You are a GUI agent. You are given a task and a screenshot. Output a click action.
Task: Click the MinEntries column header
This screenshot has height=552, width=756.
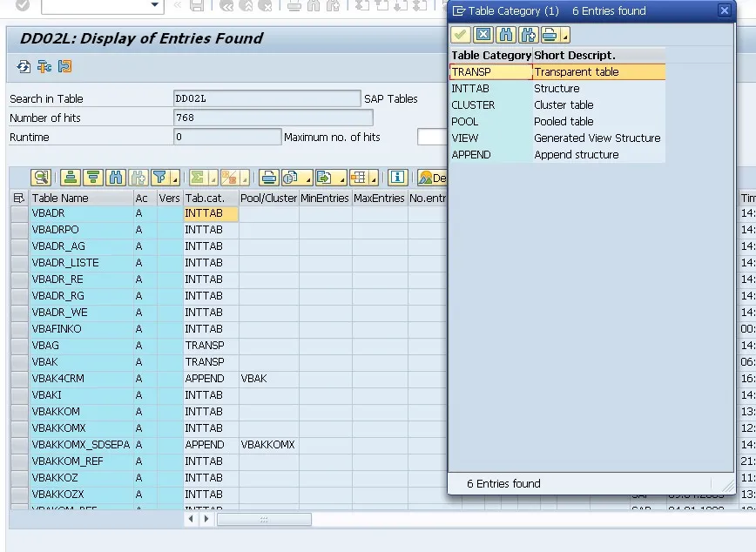coord(326,199)
